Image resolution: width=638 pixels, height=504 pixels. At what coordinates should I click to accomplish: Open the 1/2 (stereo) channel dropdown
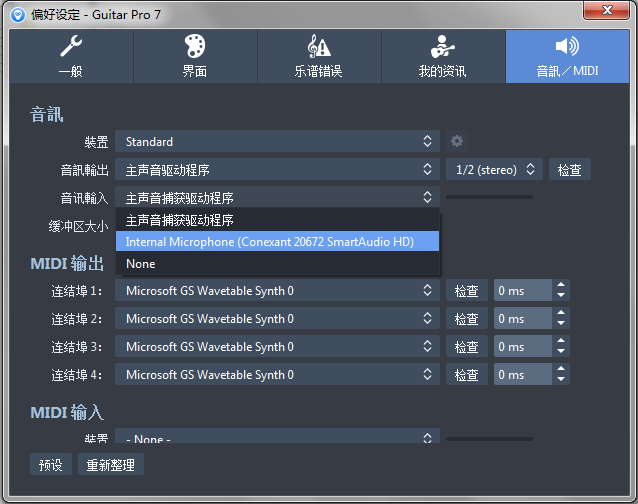click(x=494, y=170)
